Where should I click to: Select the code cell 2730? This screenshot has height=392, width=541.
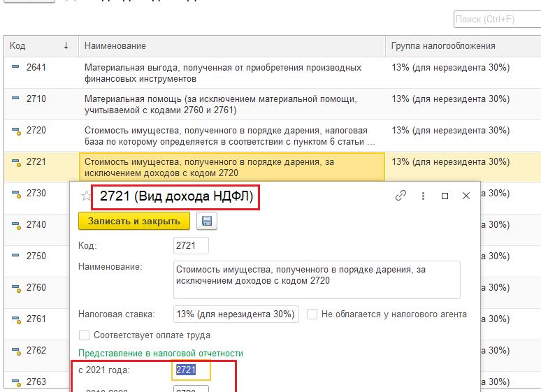click(36, 193)
